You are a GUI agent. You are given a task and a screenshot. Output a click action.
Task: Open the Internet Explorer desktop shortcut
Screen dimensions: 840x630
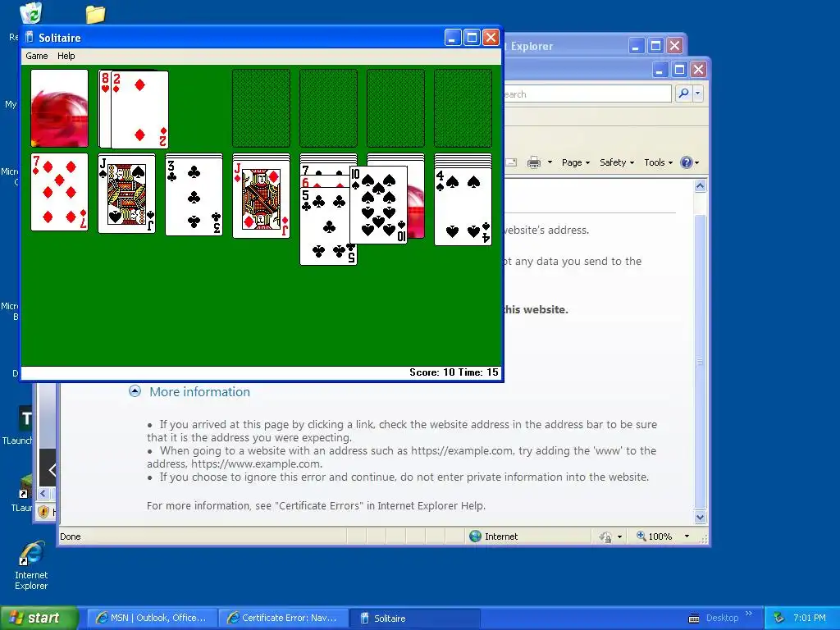click(x=31, y=565)
